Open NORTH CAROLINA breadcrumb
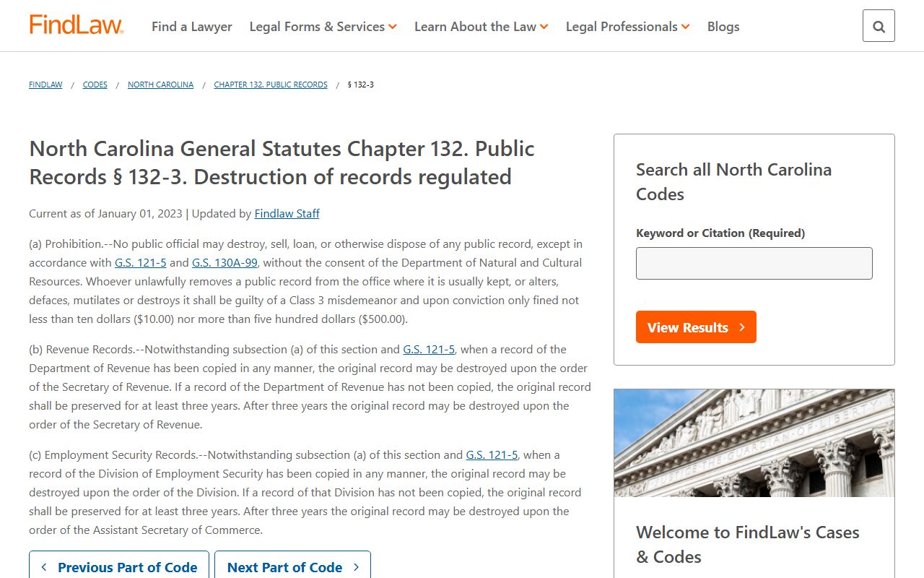 pyautogui.click(x=160, y=85)
